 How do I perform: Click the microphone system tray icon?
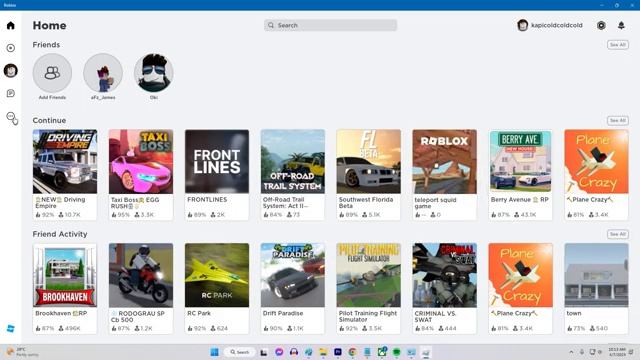coord(582,352)
